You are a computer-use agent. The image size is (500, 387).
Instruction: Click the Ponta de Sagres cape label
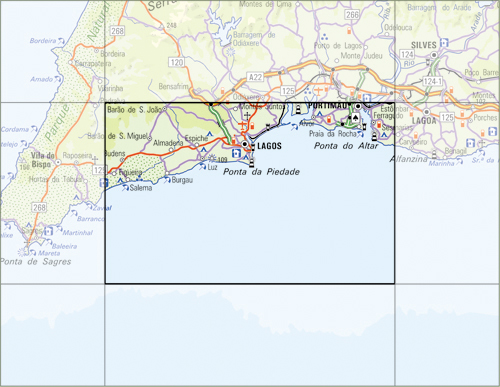coord(36,262)
